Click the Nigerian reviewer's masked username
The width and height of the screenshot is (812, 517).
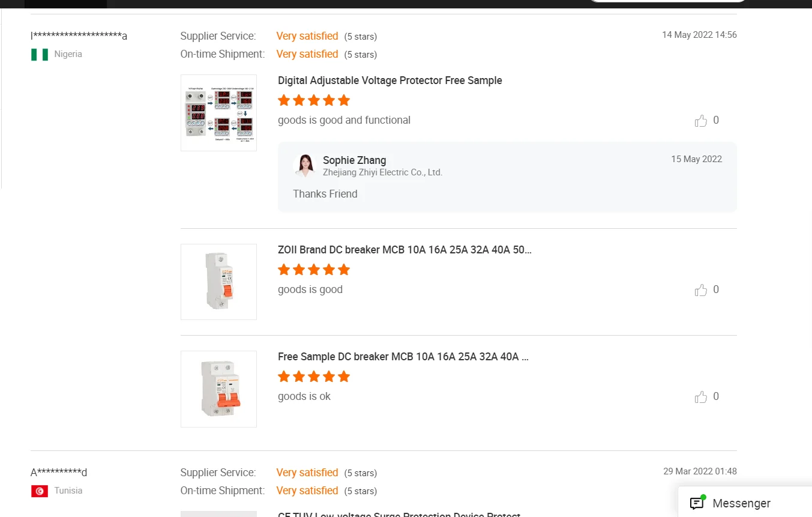pos(79,36)
